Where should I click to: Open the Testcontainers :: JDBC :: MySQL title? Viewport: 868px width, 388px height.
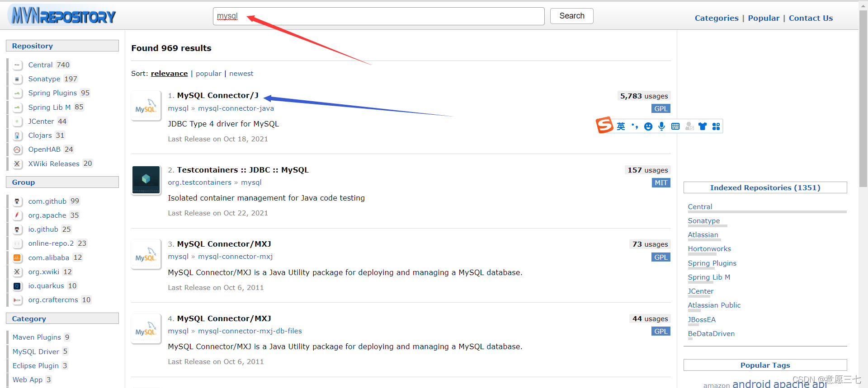tap(243, 170)
